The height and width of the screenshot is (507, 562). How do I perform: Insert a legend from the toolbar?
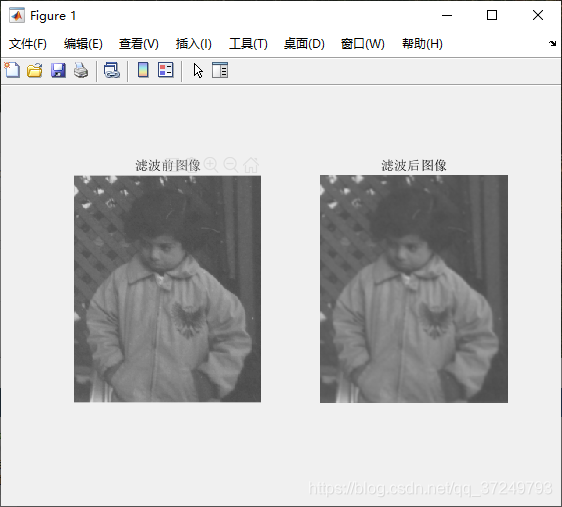coord(166,70)
